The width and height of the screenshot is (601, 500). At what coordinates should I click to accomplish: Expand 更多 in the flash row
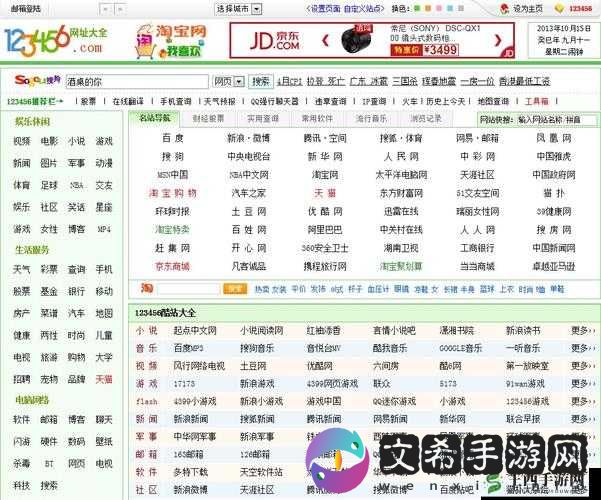click(583, 401)
